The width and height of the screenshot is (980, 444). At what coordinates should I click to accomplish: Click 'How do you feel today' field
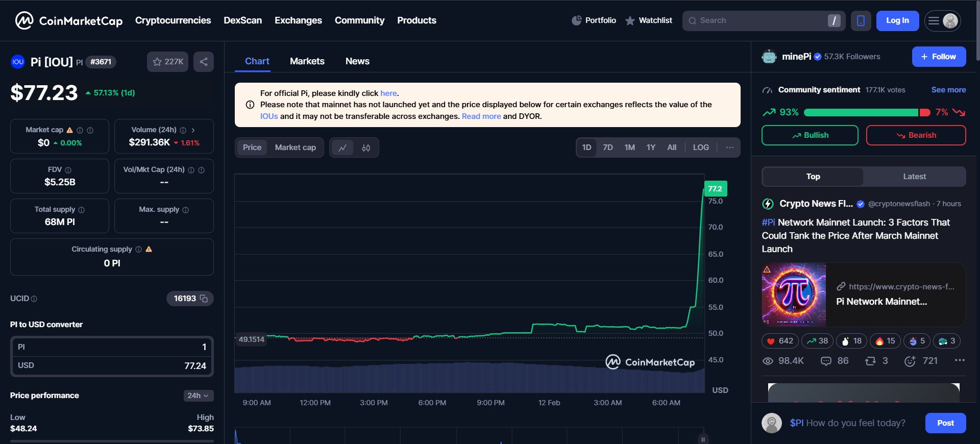coord(848,423)
